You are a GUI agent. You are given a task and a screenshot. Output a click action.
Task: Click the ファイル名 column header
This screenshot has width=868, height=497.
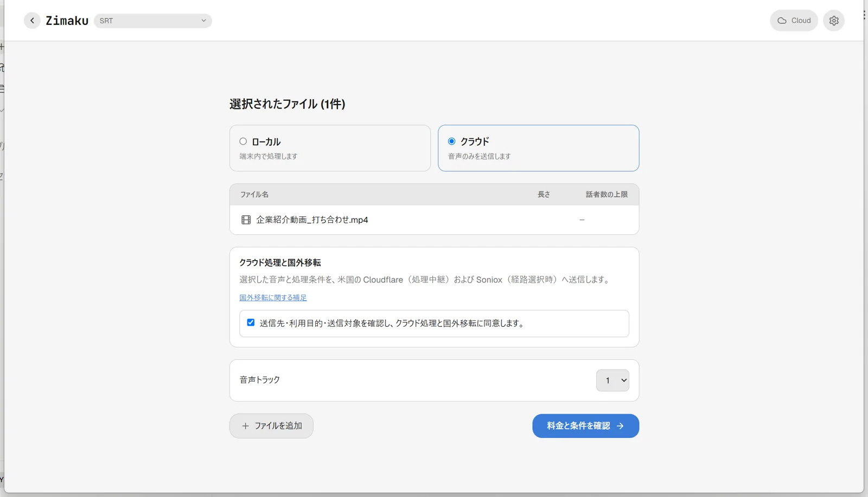pyautogui.click(x=254, y=195)
